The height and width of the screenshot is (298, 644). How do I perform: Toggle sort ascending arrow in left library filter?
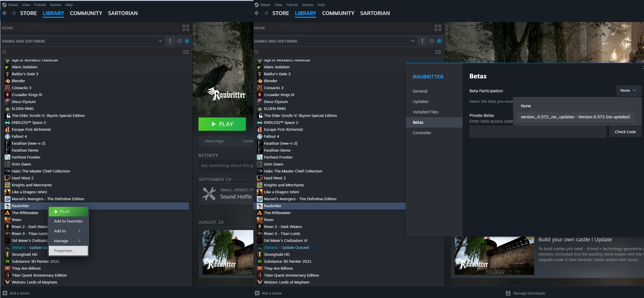(170, 41)
